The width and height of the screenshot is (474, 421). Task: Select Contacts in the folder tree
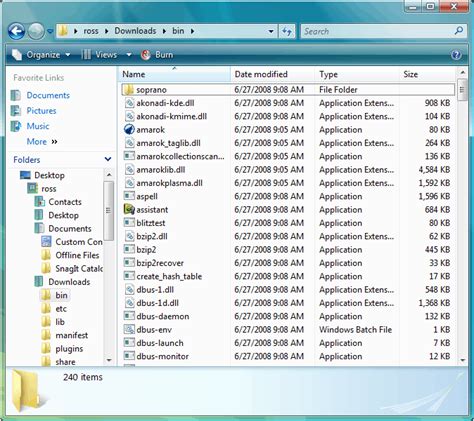[x=65, y=202]
